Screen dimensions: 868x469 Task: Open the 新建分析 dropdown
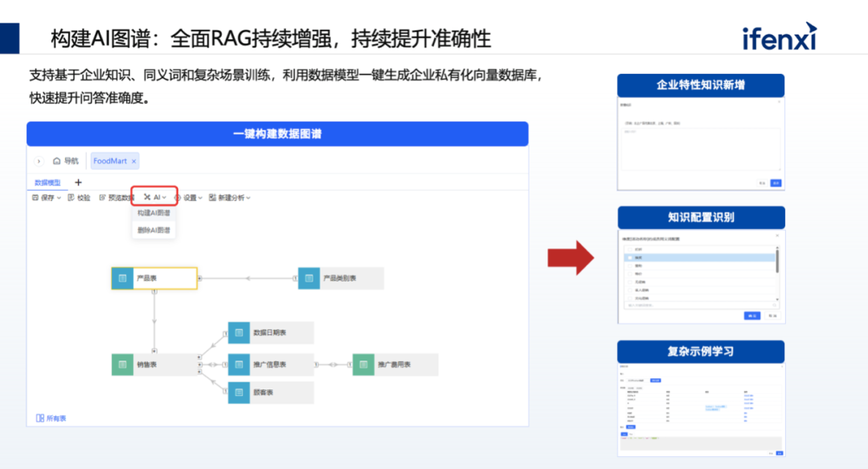point(230,197)
